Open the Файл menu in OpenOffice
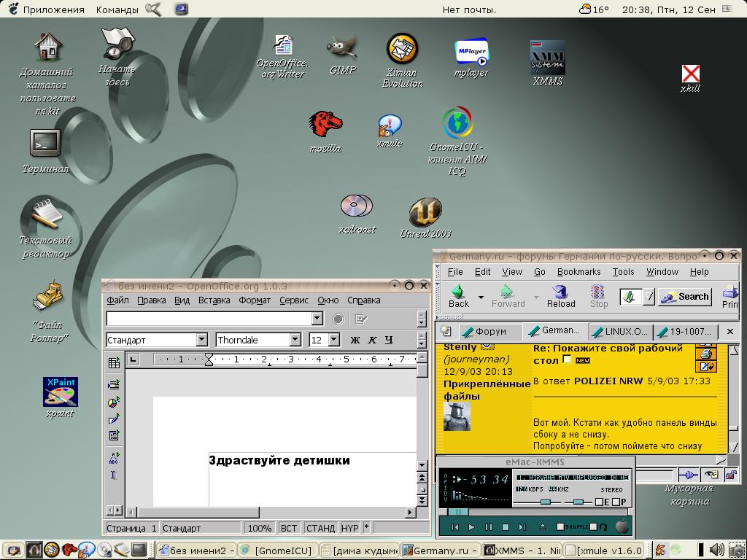Viewport: 747px width, 560px height. point(117,300)
